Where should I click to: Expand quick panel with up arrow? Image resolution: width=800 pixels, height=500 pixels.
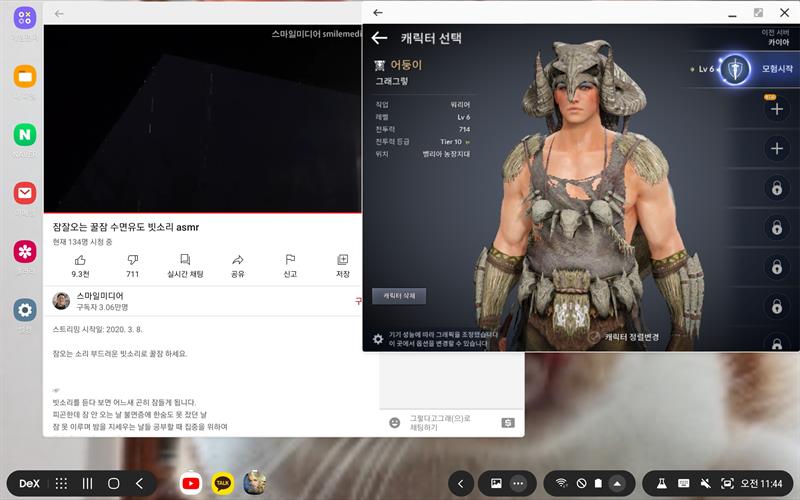click(x=617, y=483)
